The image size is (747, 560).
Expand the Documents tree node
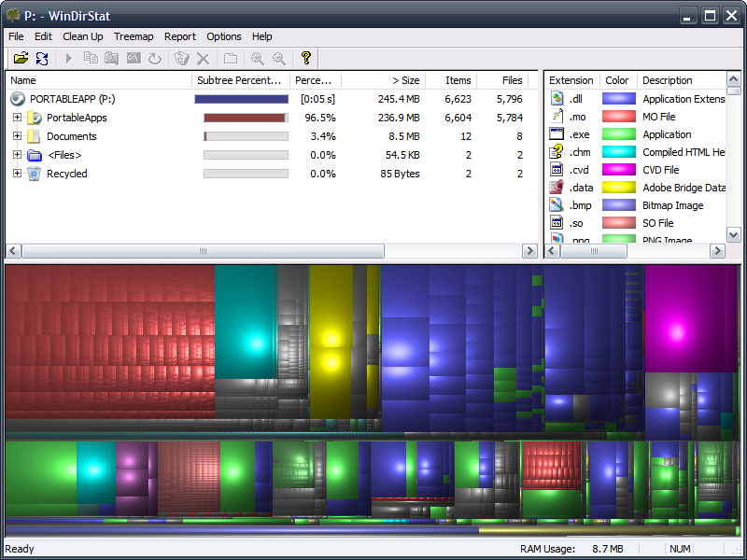[17, 135]
